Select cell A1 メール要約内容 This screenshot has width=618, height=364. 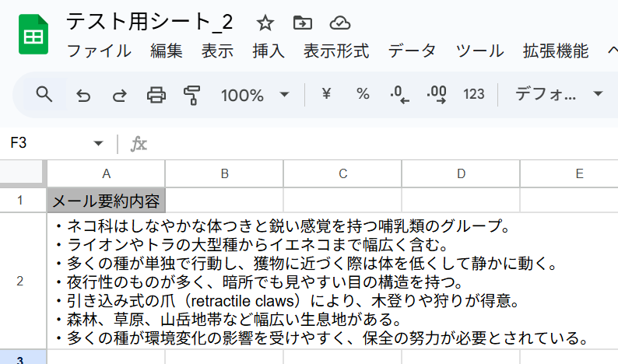pos(106,201)
